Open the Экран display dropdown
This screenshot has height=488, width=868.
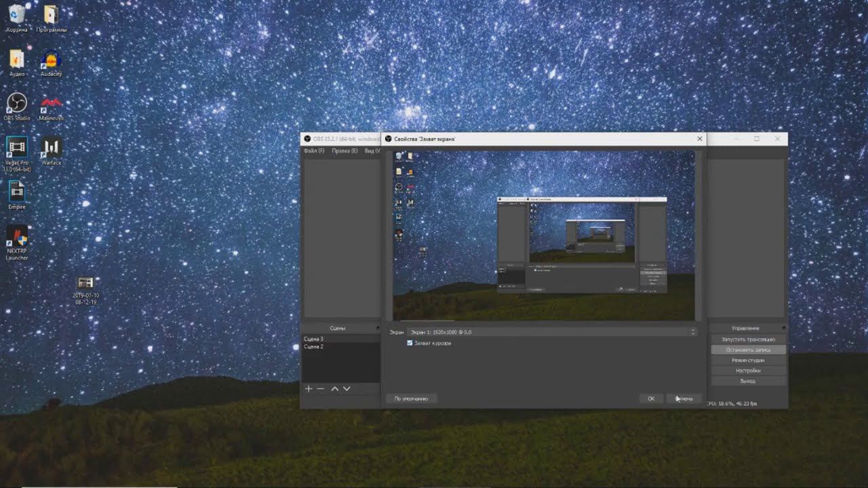point(552,332)
